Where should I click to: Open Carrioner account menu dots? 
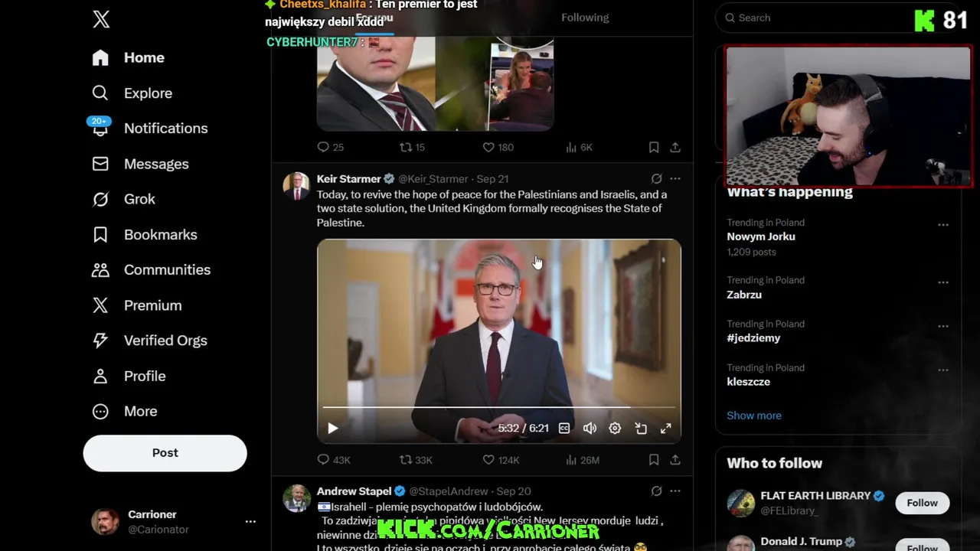point(250,521)
